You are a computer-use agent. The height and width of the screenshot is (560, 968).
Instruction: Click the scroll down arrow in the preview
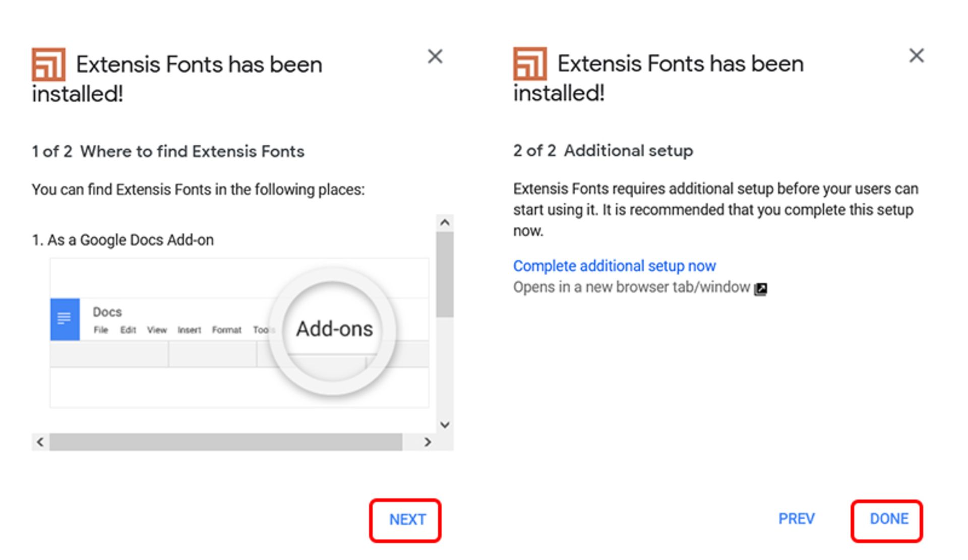coord(444,425)
